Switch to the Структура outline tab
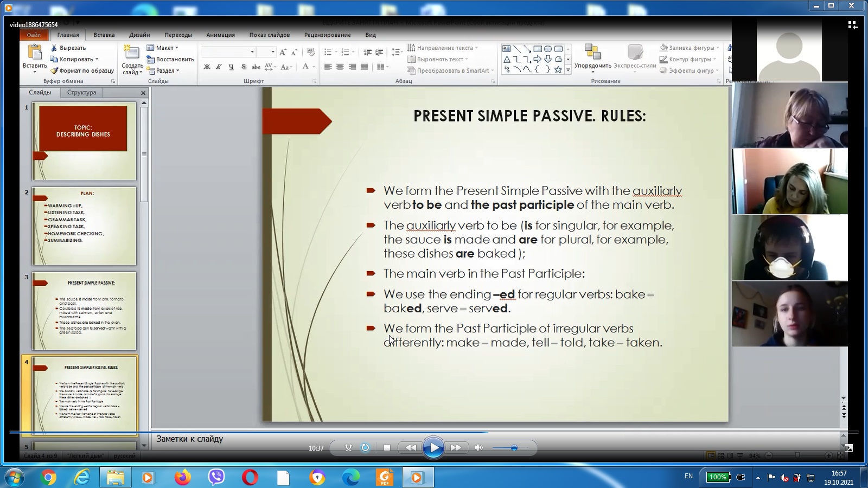The height and width of the screenshot is (488, 868). 81,93
